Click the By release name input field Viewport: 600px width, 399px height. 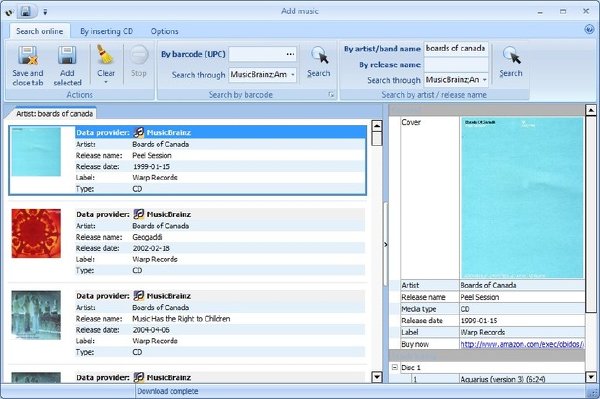tap(456, 64)
